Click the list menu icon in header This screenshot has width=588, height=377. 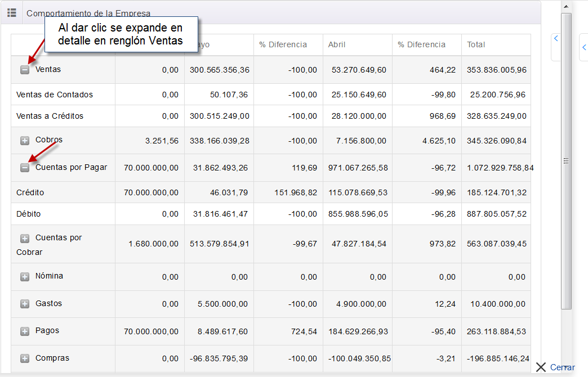11,12
